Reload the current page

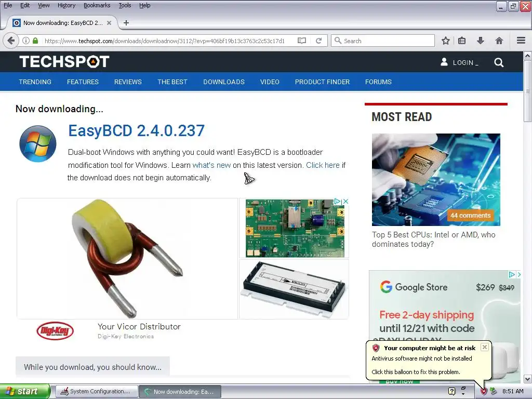point(318,41)
